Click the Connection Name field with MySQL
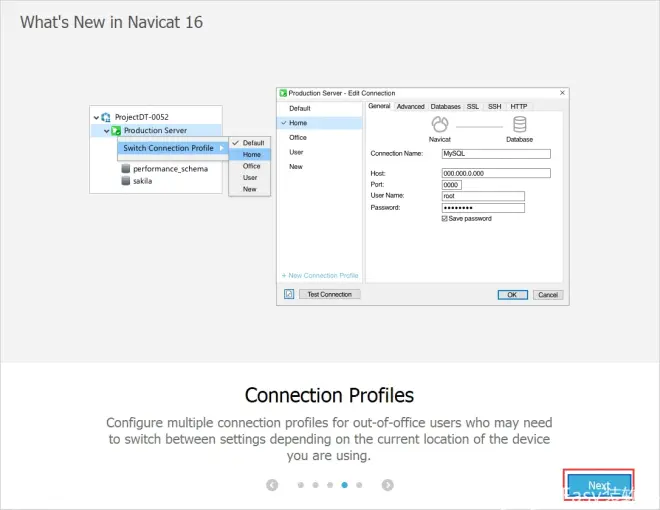 click(x=496, y=154)
